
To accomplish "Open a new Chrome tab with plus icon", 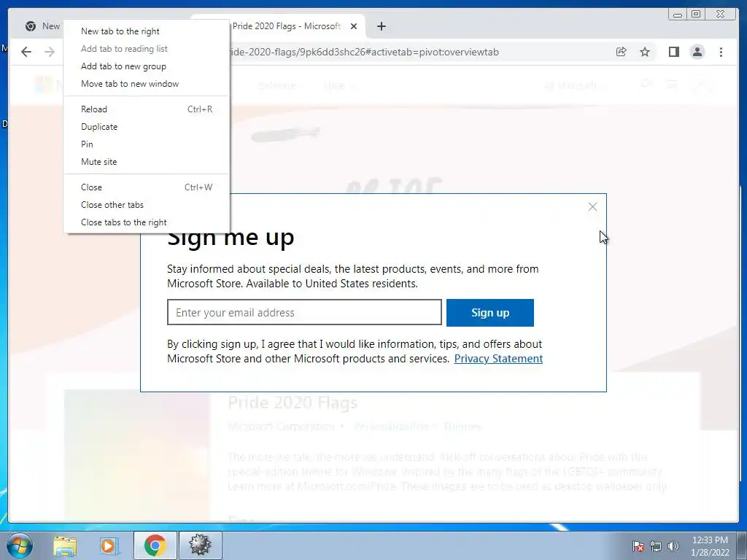I will [381, 27].
